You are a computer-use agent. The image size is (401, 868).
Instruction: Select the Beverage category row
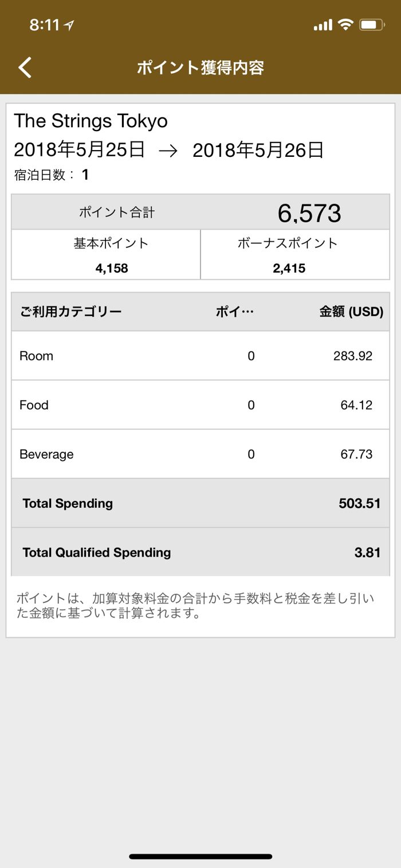coord(200,454)
